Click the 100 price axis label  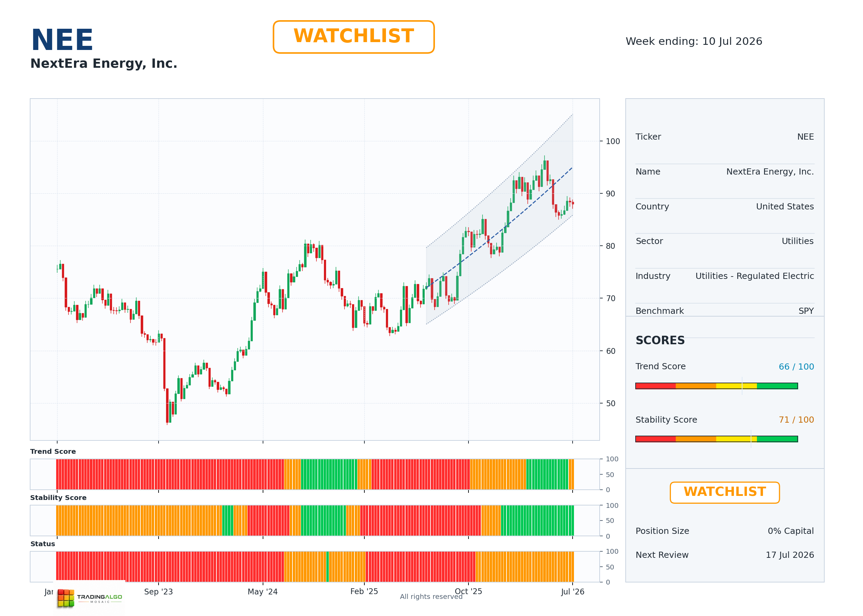[613, 141]
